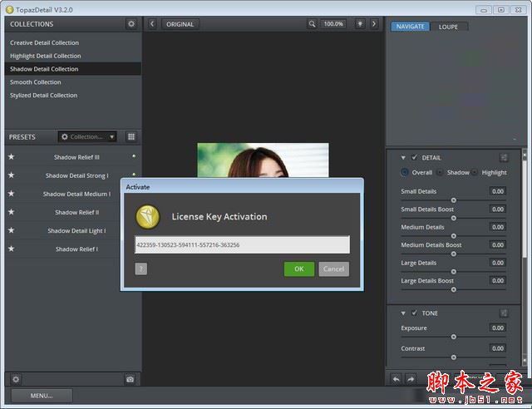Select preset Shadow Relief II
The width and height of the screenshot is (532, 409).
[77, 212]
